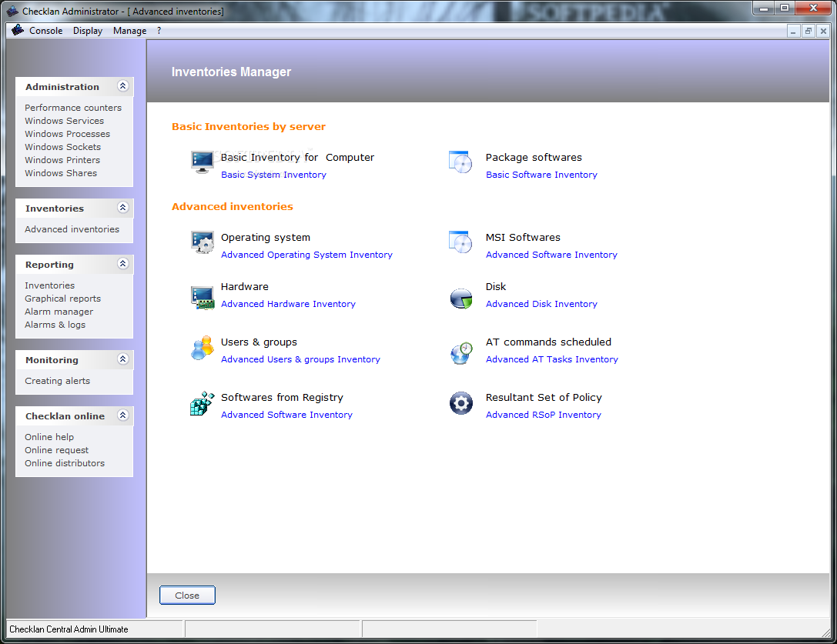Viewport: 837px width, 644px height.
Task: Click the Close button
Action: click(x=187, y=595)
